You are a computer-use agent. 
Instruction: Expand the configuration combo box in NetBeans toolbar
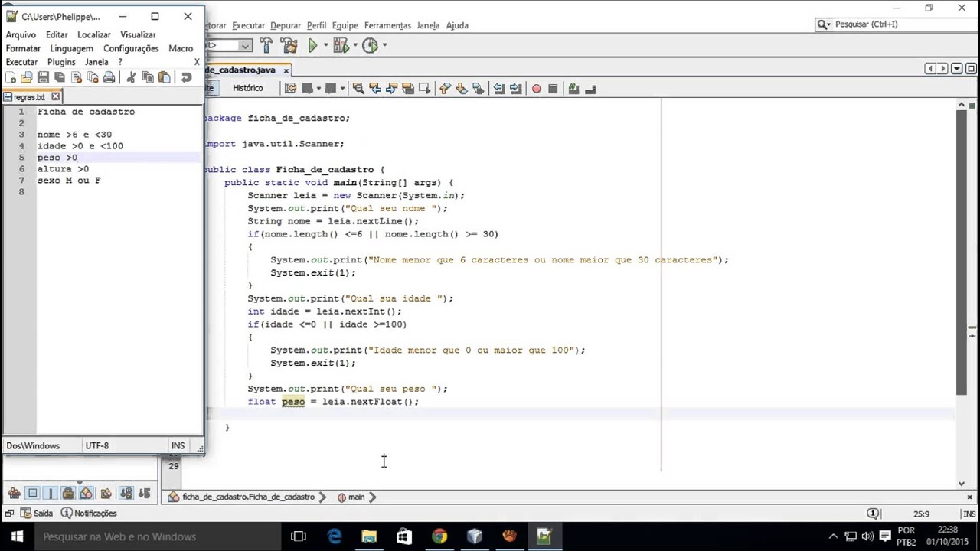click(x=244, y=45)
